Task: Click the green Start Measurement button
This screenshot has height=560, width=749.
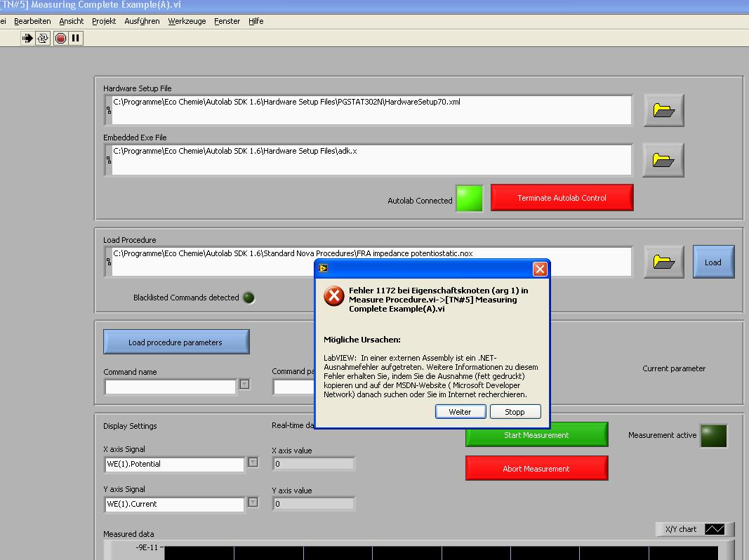Action: point(536,435)
